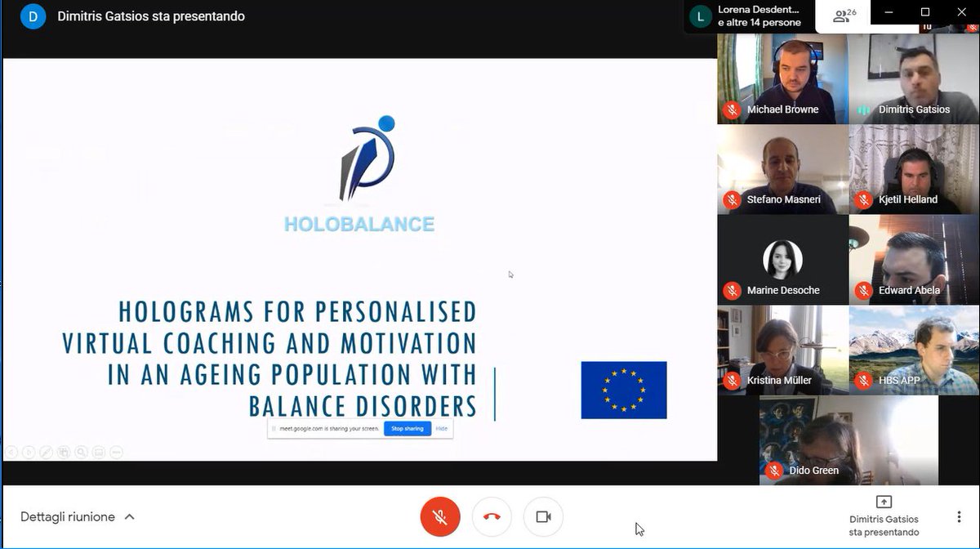Click the meet.google.com is sharing your screen text
The width and height of the screenshot is (980, 549).
tap(329, 429)
